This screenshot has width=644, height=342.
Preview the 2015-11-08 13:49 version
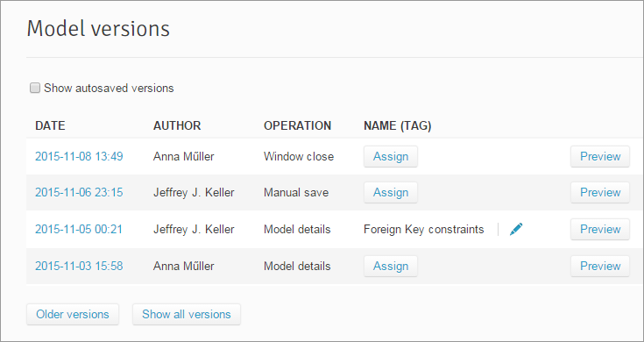tap(600, 157)
